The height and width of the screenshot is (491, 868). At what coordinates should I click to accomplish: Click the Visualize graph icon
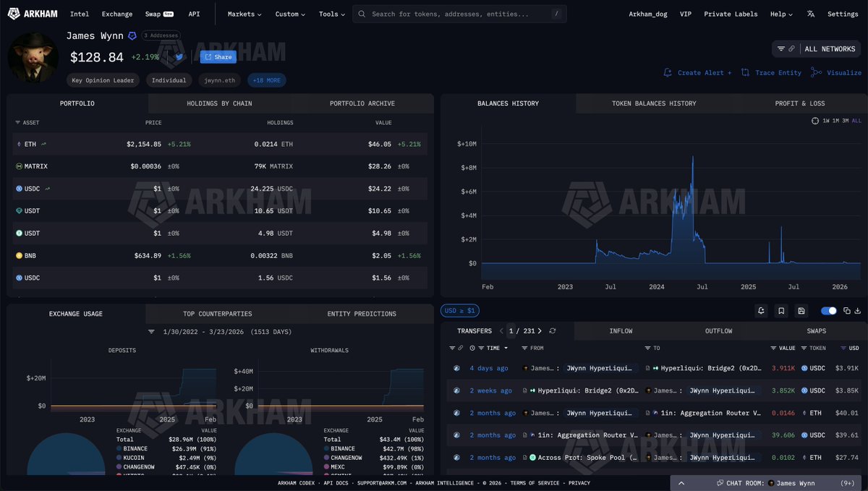click(816, 72)
